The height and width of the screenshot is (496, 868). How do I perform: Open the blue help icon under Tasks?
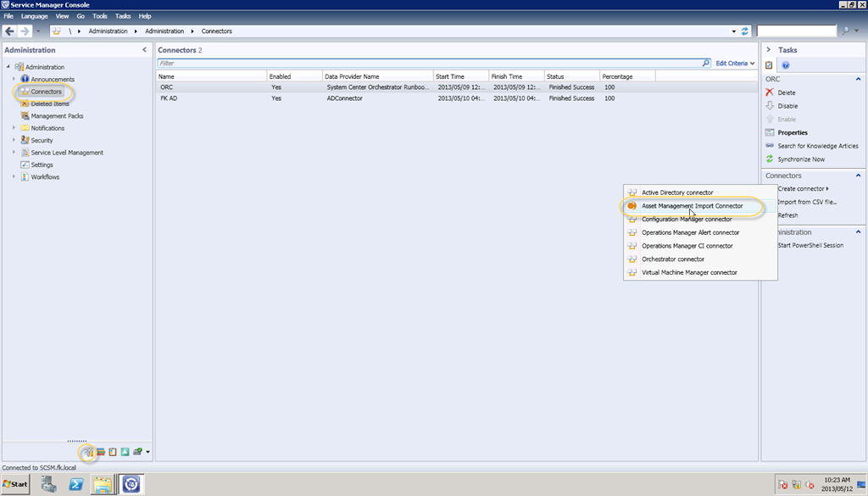click(786, 65)
